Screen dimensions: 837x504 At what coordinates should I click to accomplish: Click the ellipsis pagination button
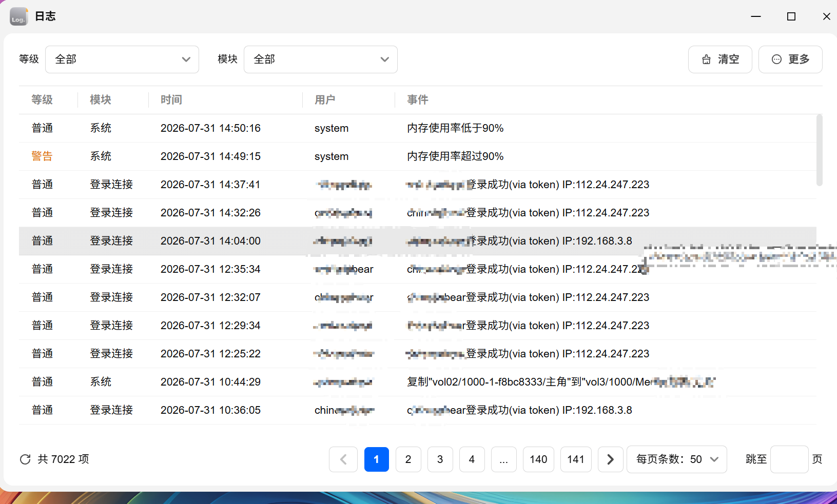[x=503, y=459]
